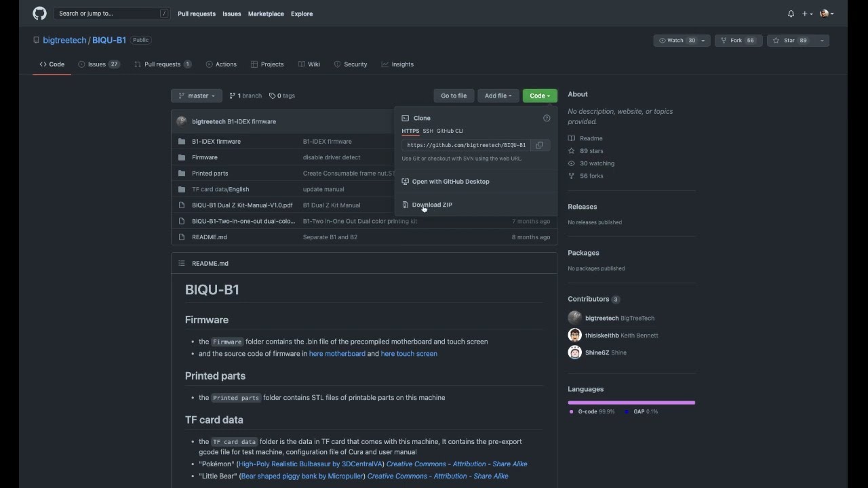Open the Printed parts folder
This screenshot has height=488, width=868.
210,174
